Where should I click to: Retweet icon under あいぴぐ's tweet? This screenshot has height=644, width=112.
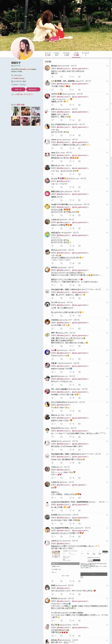coord(61,385)
